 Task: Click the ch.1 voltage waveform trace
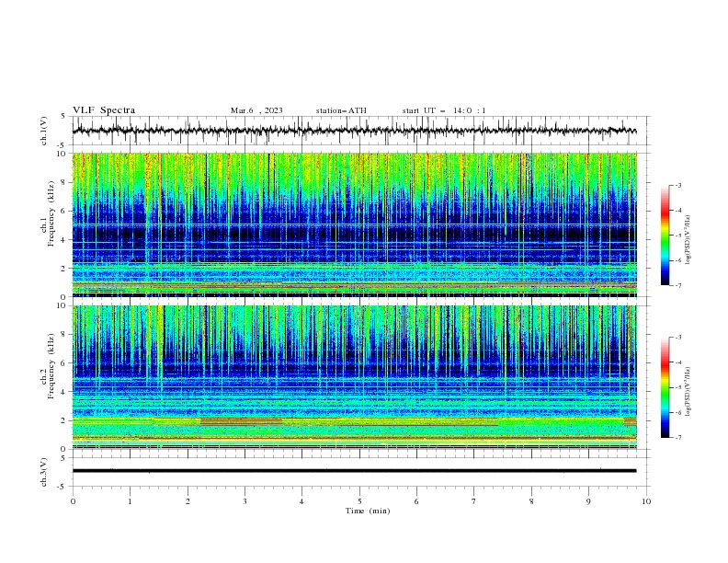354,131
